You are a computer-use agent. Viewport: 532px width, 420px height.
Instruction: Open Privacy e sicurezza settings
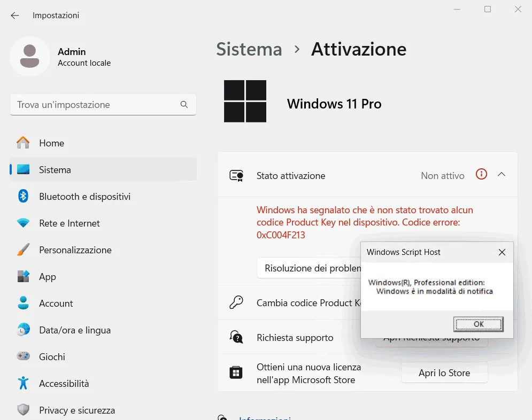click(77, 410)
